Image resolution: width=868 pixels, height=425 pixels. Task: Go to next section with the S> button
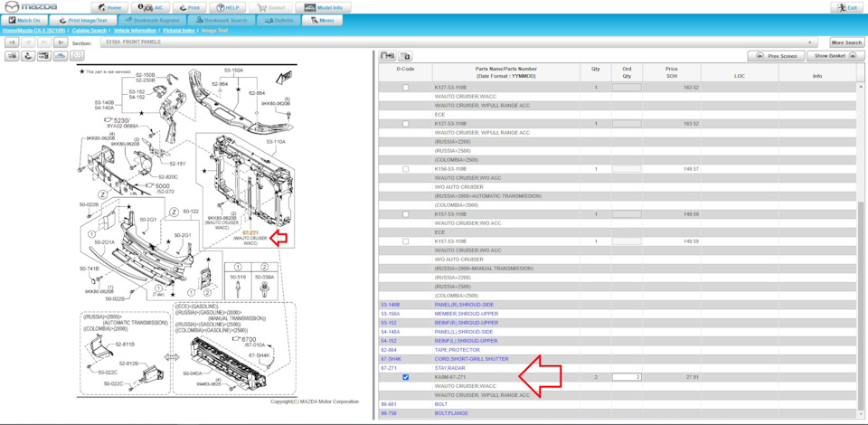point(61,42)
